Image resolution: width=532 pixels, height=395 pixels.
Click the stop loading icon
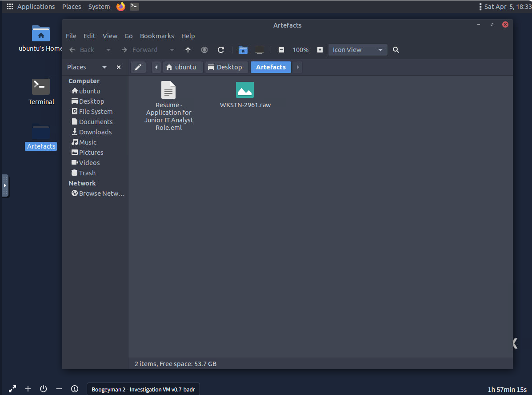pyautogui.click(x=204, y=50)
